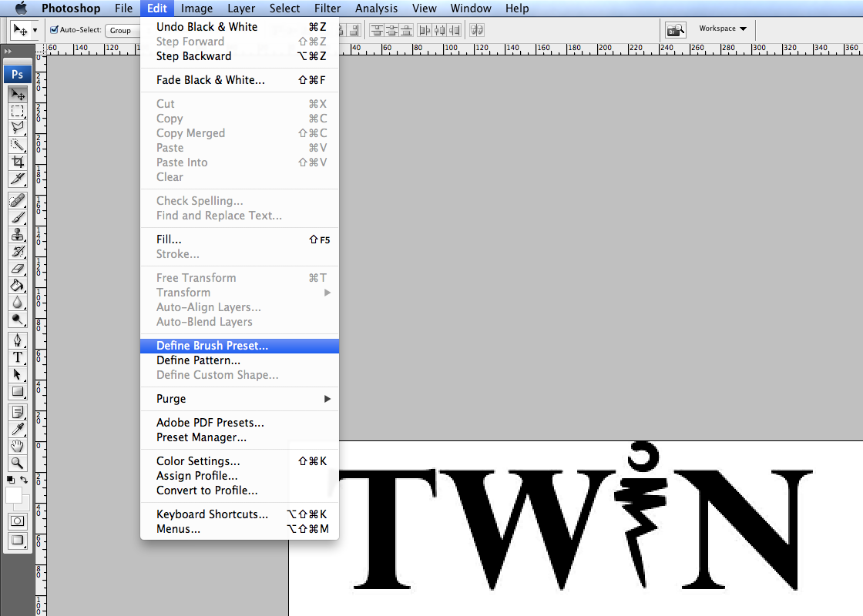Open the Window menu

click(471, 8)
